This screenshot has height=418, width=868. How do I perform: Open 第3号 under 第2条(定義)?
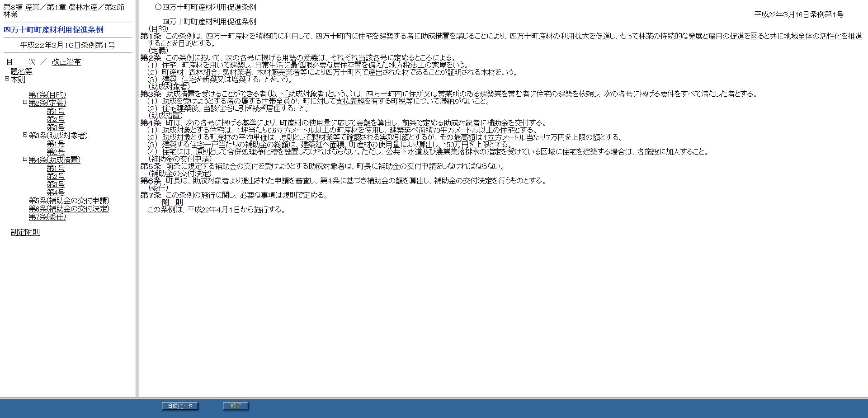pos(56,127)
